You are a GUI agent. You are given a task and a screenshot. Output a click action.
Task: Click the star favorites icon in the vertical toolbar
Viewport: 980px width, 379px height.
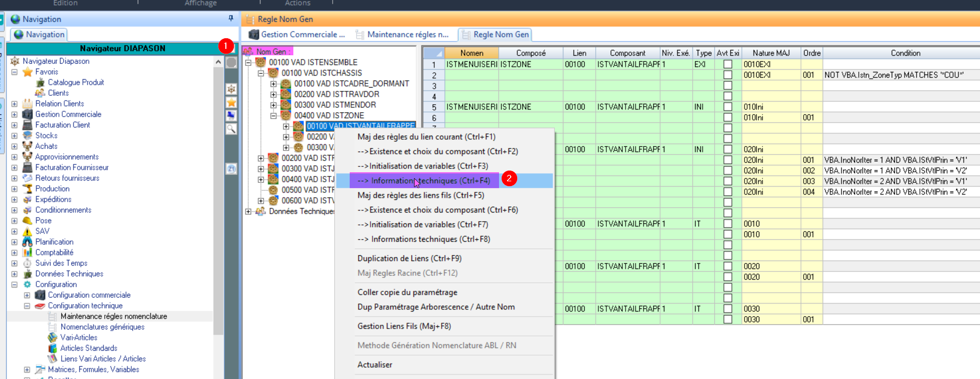[x=232, y=103]
